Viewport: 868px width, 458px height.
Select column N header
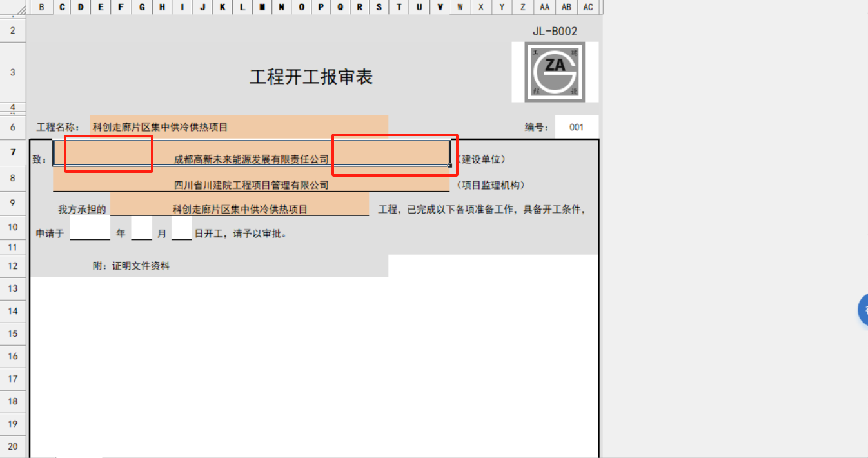[x=281, y=7]
